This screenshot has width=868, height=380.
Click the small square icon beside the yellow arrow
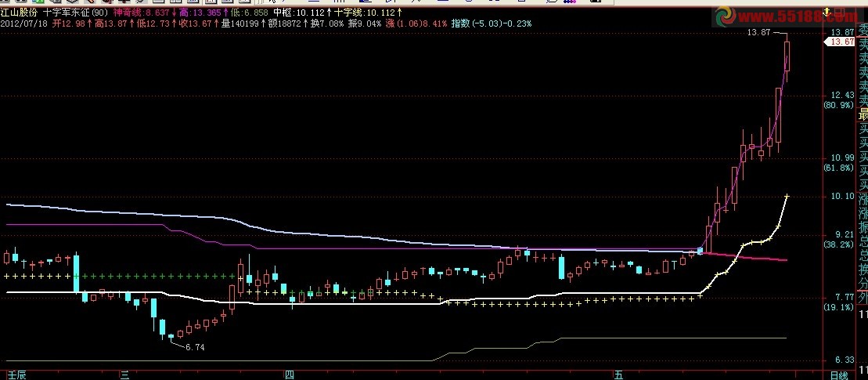pyautogui.click(x=837, y=12)
